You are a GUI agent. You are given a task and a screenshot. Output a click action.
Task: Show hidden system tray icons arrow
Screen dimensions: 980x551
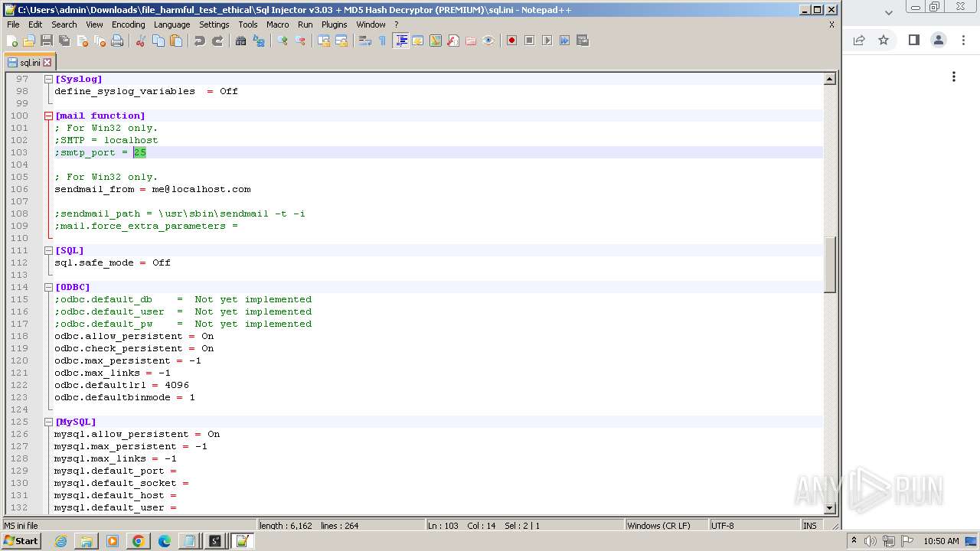[x=854, y=541]
